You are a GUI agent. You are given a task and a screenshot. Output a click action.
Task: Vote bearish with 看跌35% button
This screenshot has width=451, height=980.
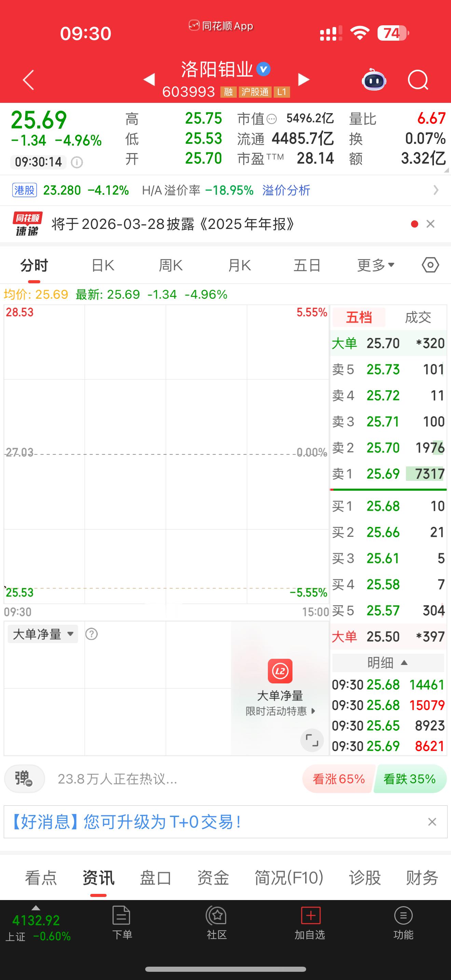[x=410, y=779]
